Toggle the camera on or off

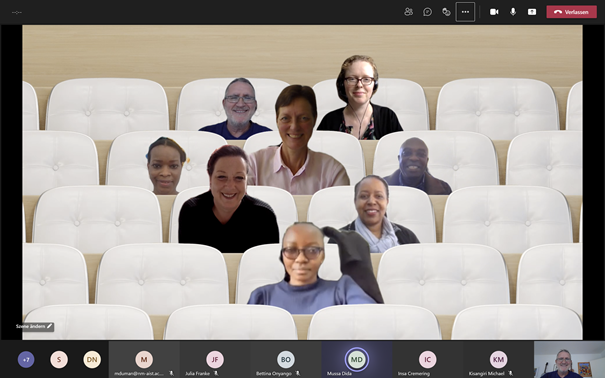pos(494,12)
